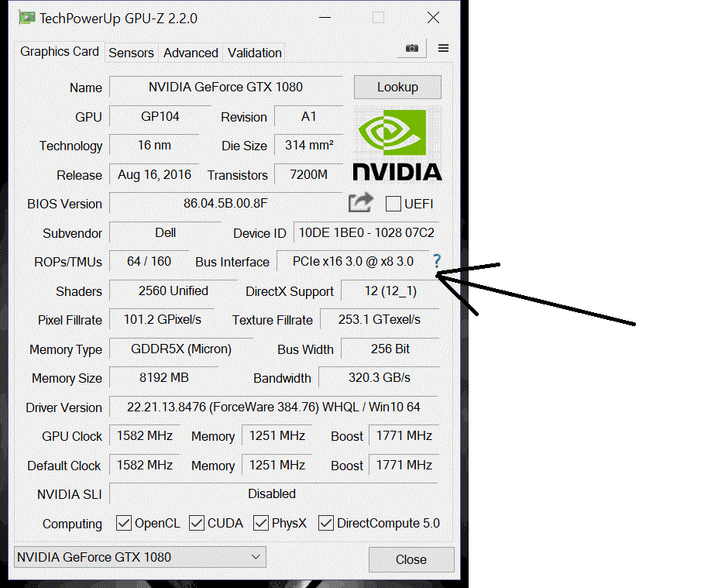725x588 pixels.
Task: Click the GPU field GP104
Action: [160, 116]
